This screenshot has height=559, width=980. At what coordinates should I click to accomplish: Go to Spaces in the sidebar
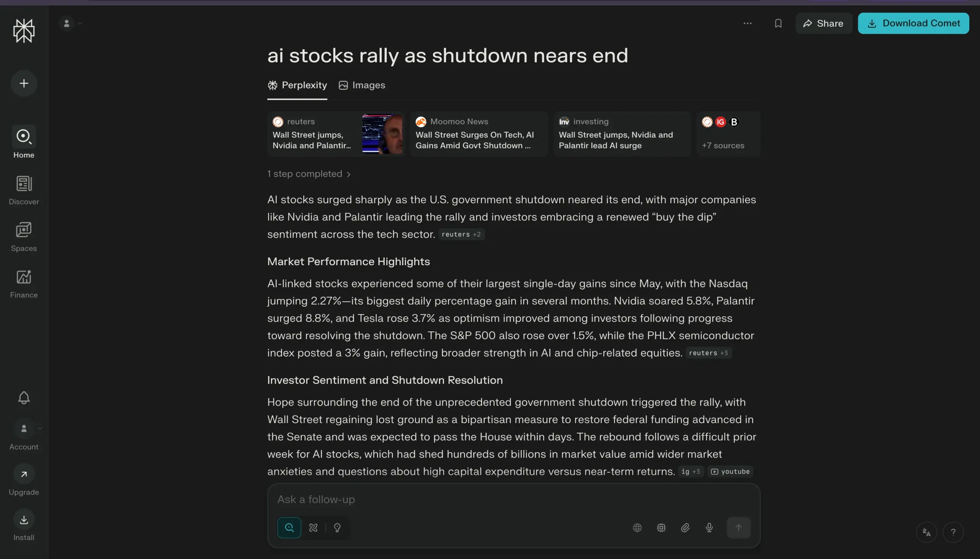tap(24, 236)
